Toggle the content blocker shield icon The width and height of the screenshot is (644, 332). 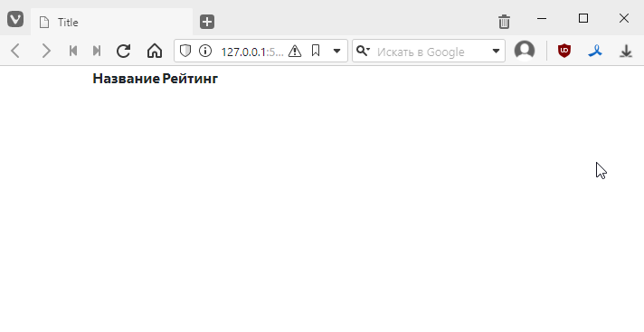(185, 51)
